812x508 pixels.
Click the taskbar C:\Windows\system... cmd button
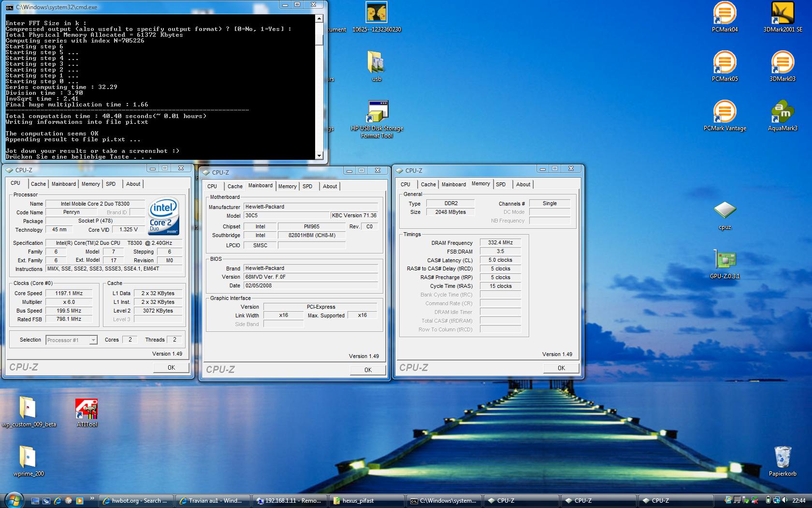[x=445, y=501]
